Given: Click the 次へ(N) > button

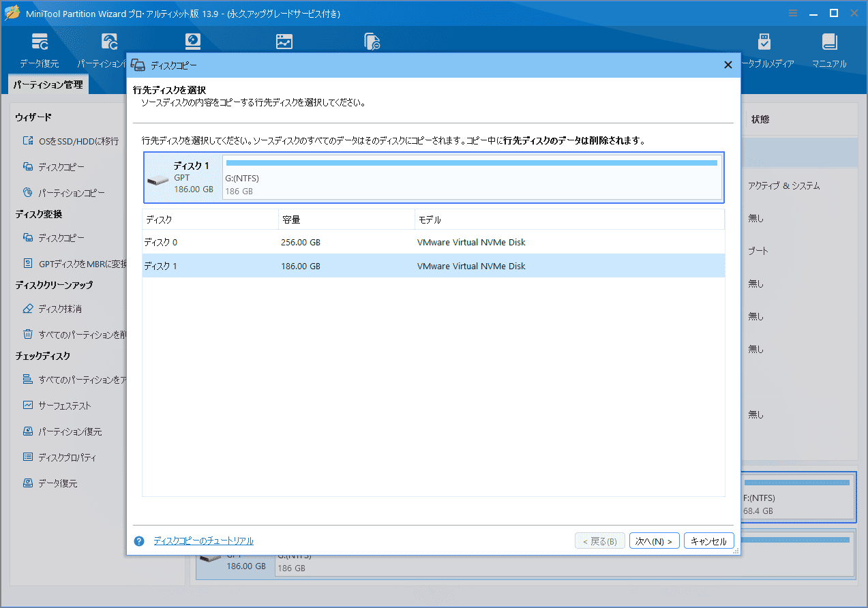Looking at the screenshot, I should pyautogui.click(x=654, y=541).
